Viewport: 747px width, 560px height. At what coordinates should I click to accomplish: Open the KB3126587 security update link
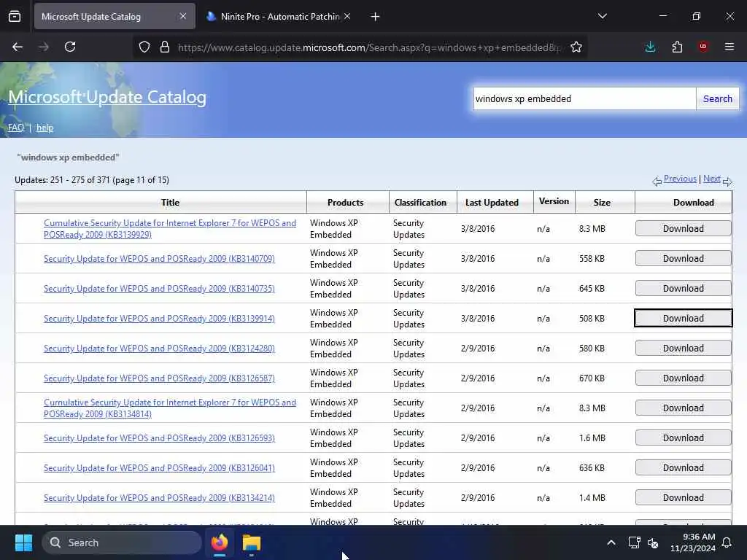point(159,378)
